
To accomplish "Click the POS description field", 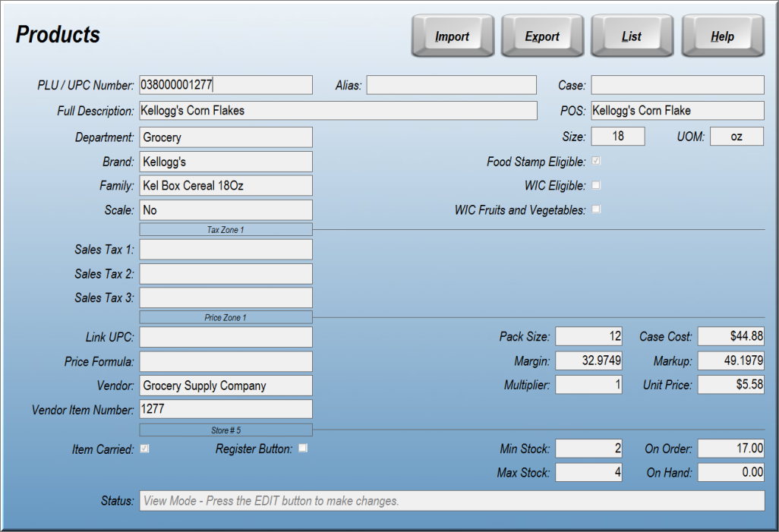I will click(x=678, y=110).
